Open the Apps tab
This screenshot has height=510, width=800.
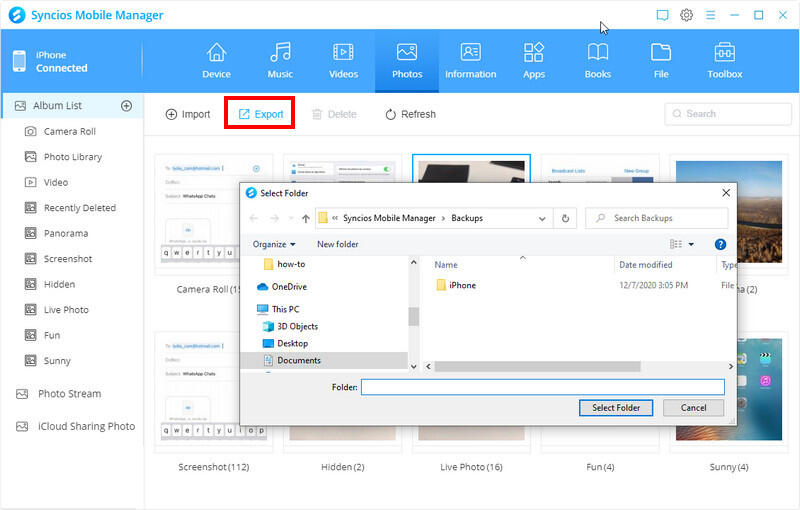click(x=534, y=61)
